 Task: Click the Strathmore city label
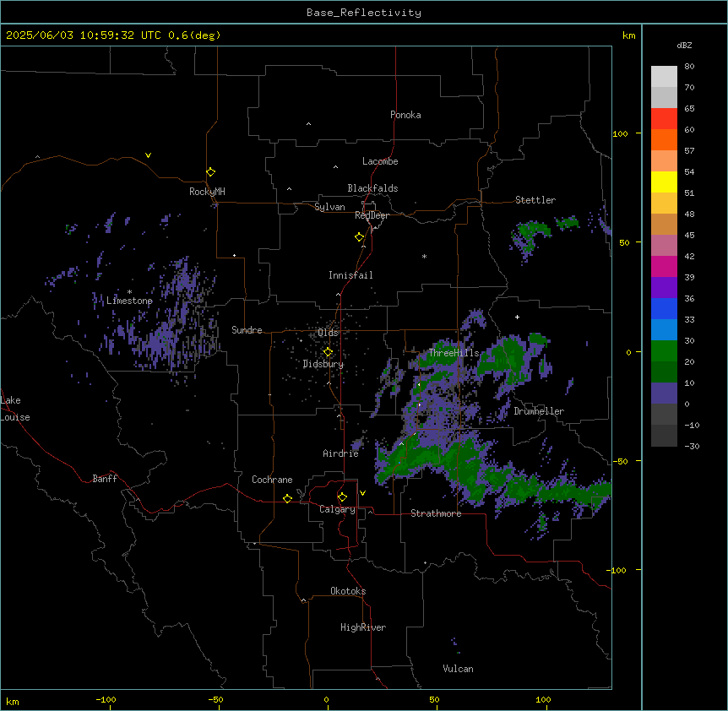436,513
